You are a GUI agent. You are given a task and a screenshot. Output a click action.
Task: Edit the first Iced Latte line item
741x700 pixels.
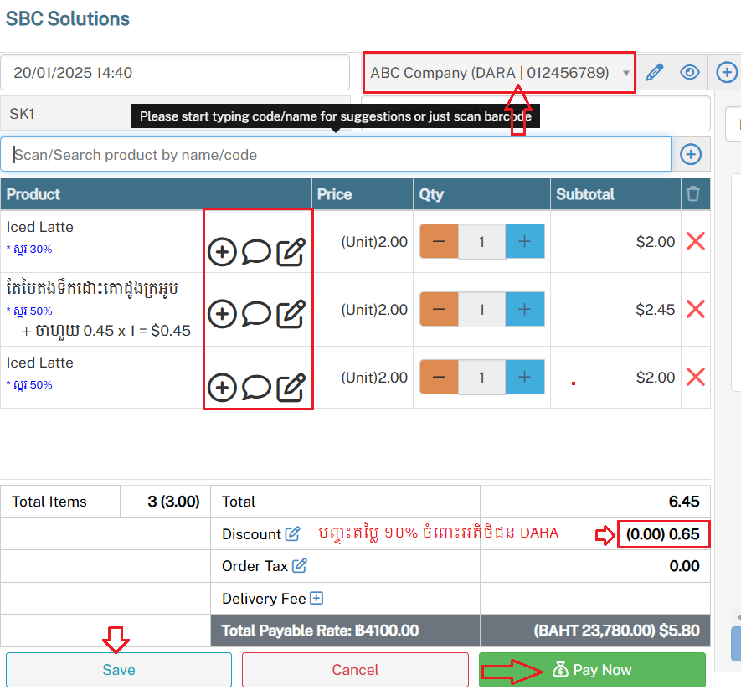[x=291, y=251]
